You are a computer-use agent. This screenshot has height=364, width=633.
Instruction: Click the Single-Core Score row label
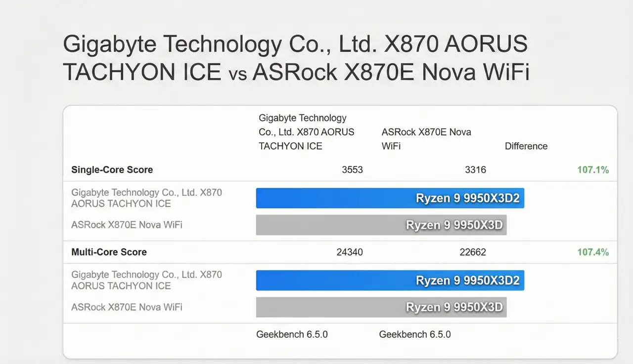tap(112, 170)
